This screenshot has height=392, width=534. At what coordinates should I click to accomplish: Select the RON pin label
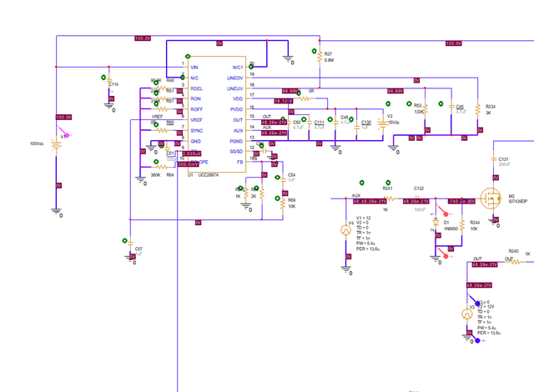pyautogui.click(x=196, y=98)
